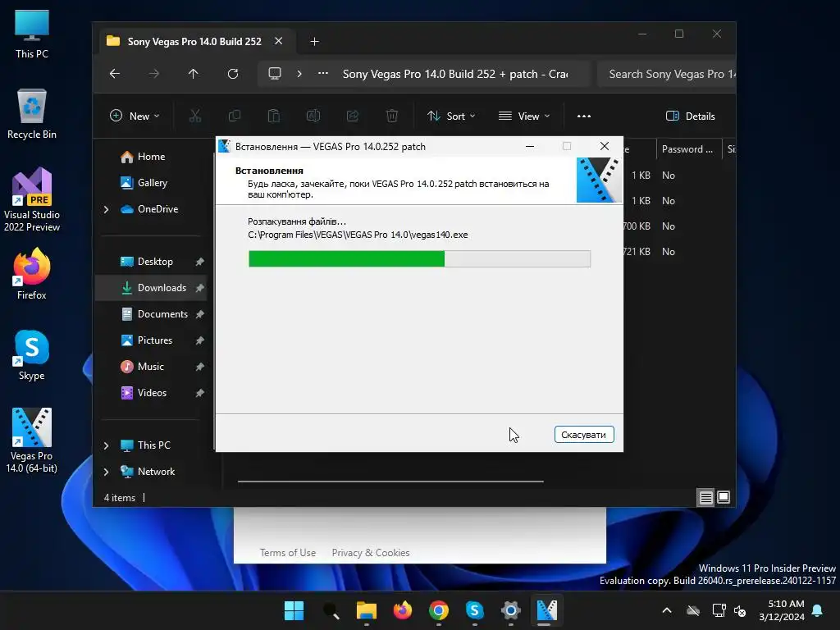
Task: Expand the Network tree node
Action: [106, 472]
